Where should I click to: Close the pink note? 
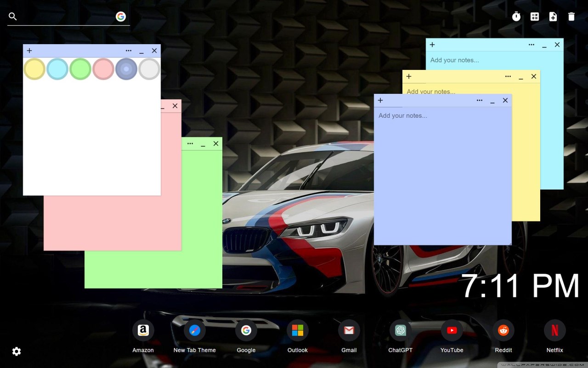175,106
